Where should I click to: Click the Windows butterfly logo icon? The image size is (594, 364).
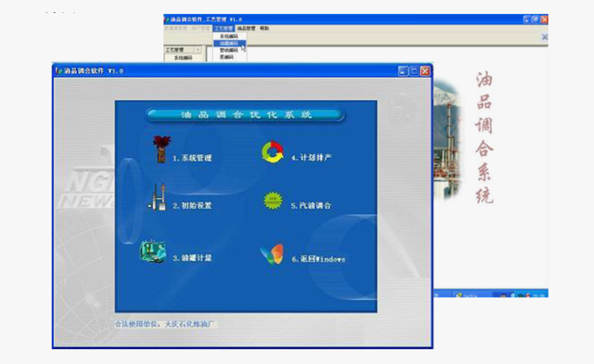273,254
